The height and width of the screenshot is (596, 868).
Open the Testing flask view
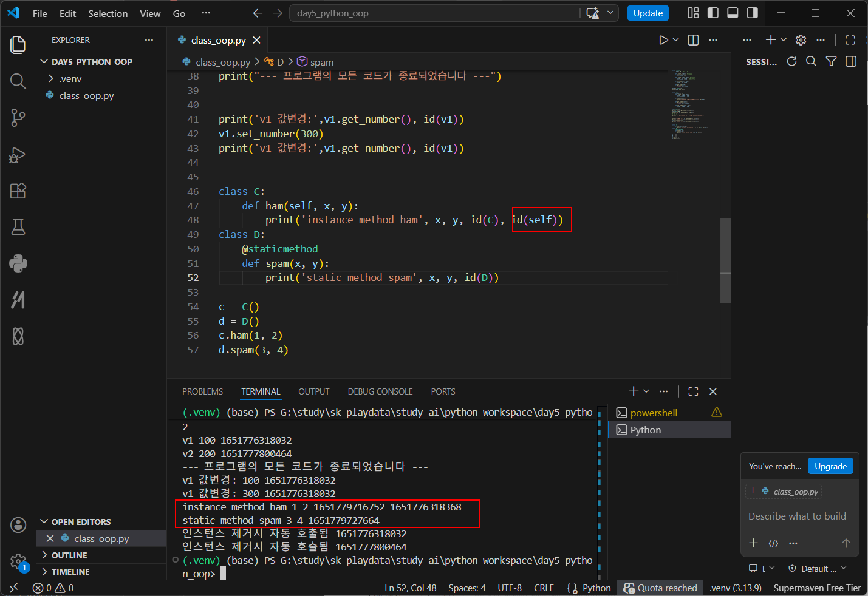click(18, 227)
